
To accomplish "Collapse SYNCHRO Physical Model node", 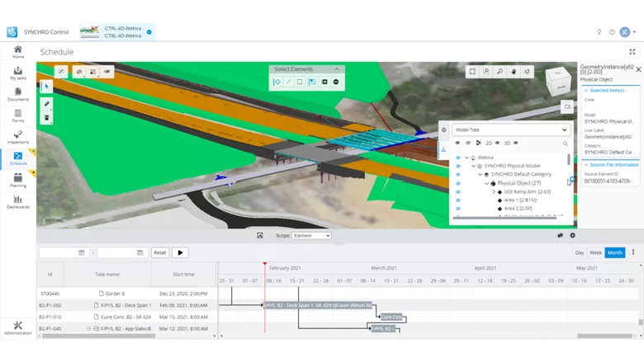I will click(473, 166).
